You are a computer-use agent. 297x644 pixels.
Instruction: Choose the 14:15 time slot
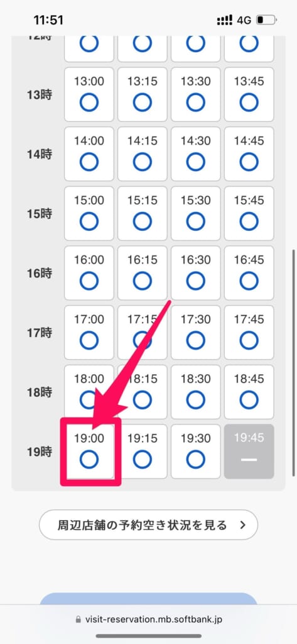pyautogui.click(x=143, y=154)
